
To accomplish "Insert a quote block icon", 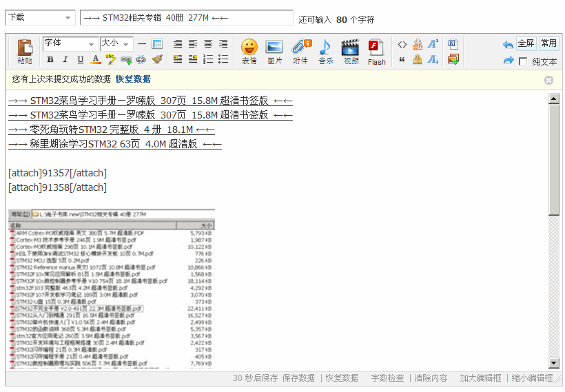I will 402,59.
